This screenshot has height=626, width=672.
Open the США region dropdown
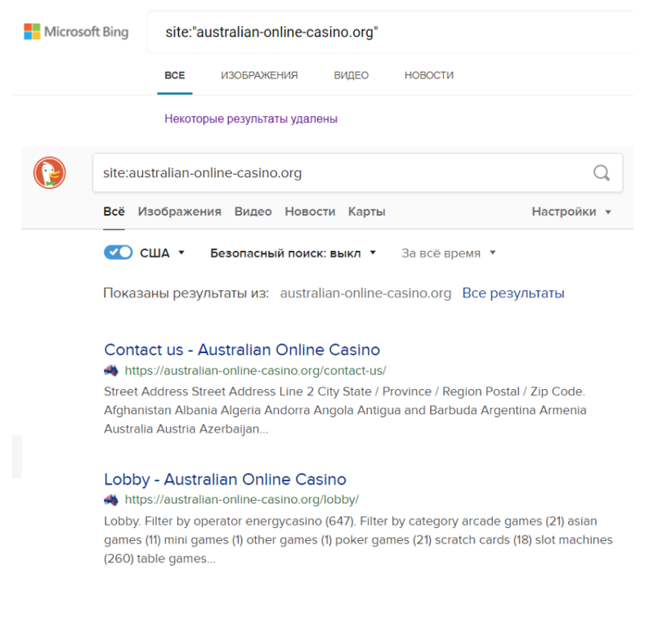[162, 253]
